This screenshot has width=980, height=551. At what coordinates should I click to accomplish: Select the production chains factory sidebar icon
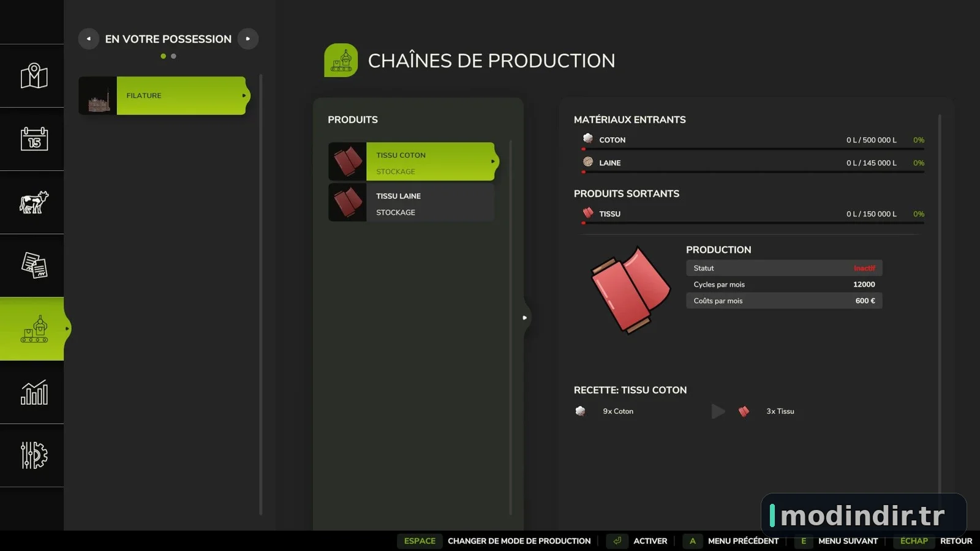34,329
